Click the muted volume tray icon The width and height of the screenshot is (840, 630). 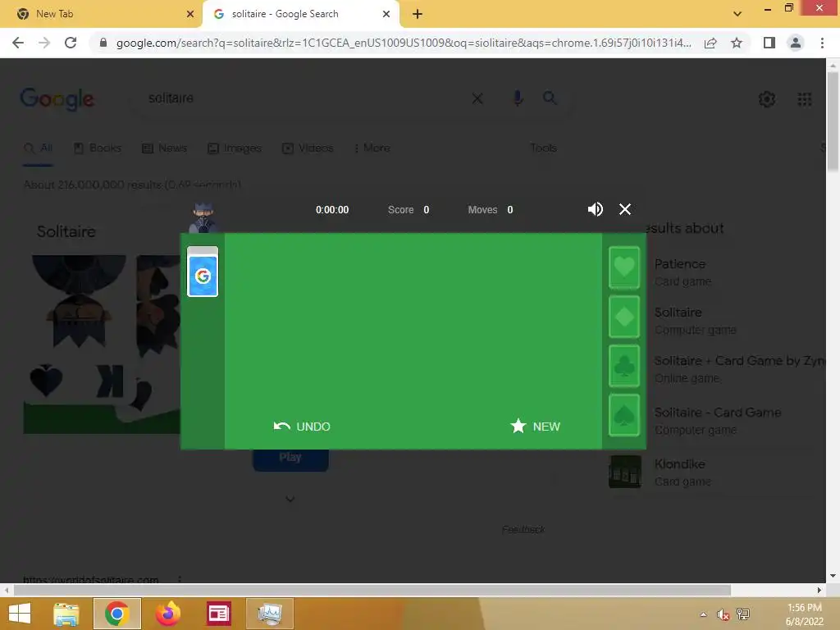(724, 614)
